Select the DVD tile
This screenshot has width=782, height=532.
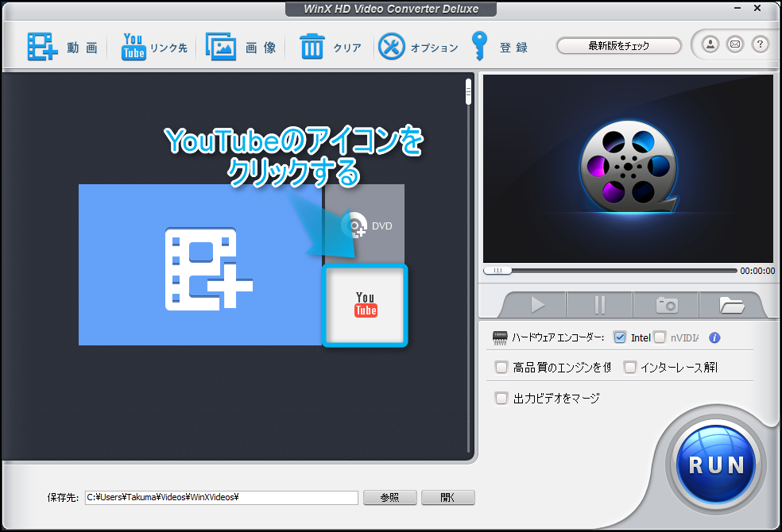[x=365, y=226]
